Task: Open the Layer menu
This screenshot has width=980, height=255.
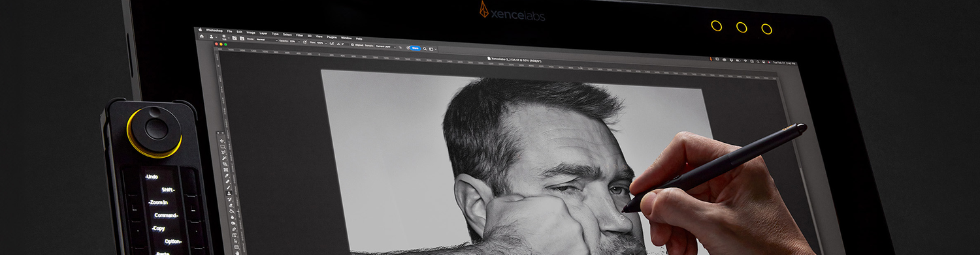Action: (263, 33)
